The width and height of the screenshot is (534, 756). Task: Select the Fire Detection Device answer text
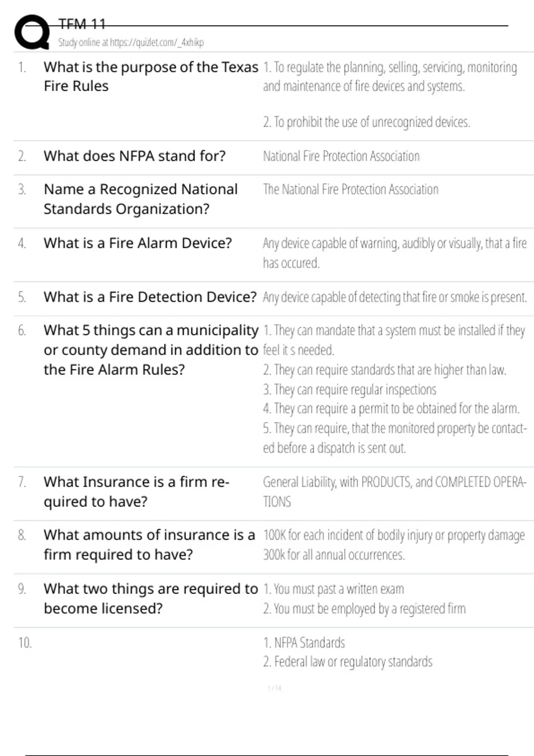click(x=394, y=297)
